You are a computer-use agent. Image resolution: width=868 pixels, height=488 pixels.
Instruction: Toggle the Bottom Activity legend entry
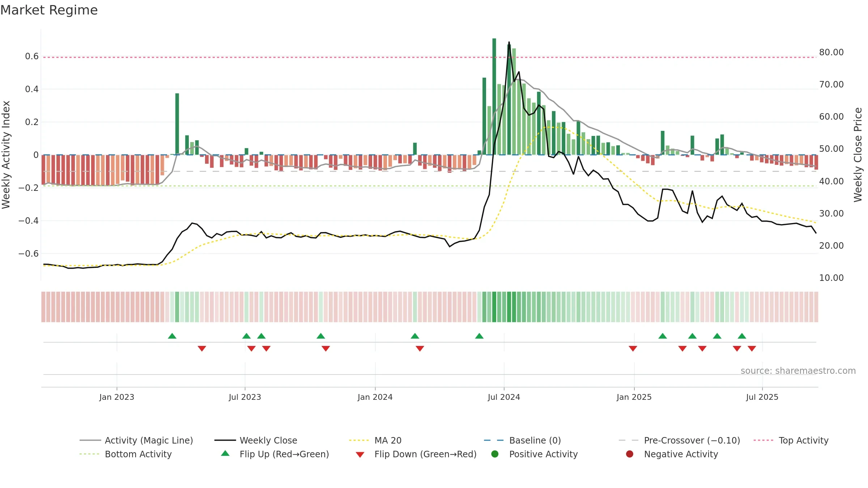pyautogui.click(x=125, y=454)
